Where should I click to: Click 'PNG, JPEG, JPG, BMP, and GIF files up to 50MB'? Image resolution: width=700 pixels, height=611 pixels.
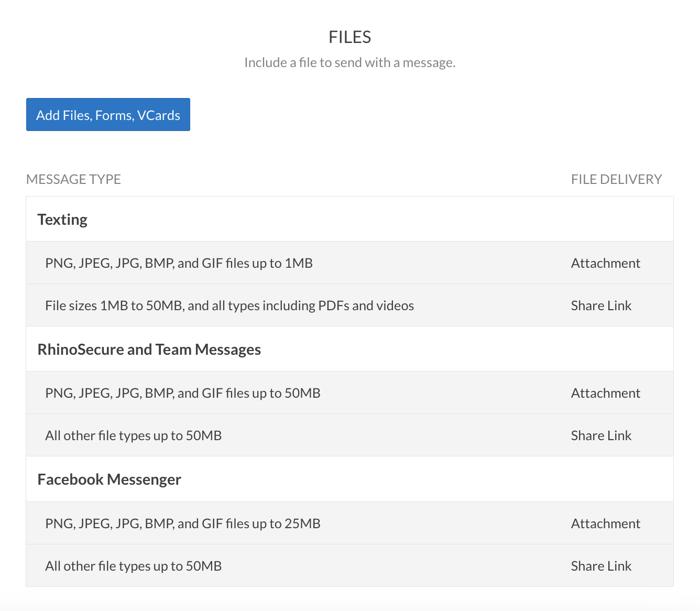183,393
